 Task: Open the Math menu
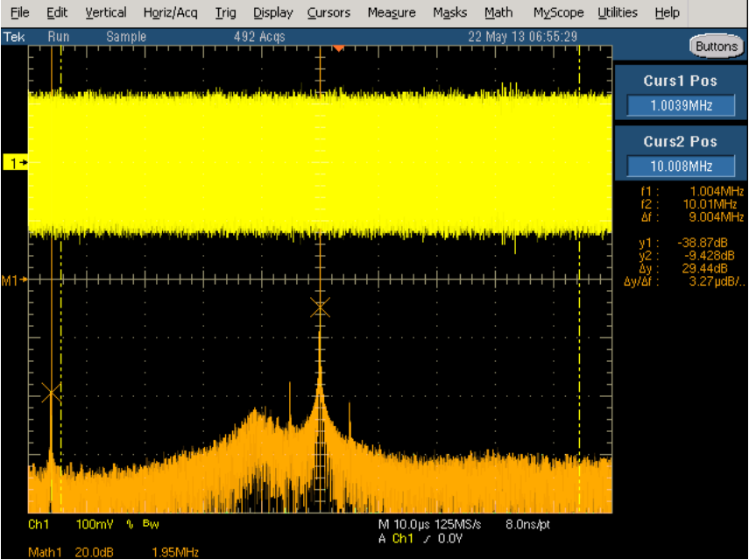coord(498,12)
